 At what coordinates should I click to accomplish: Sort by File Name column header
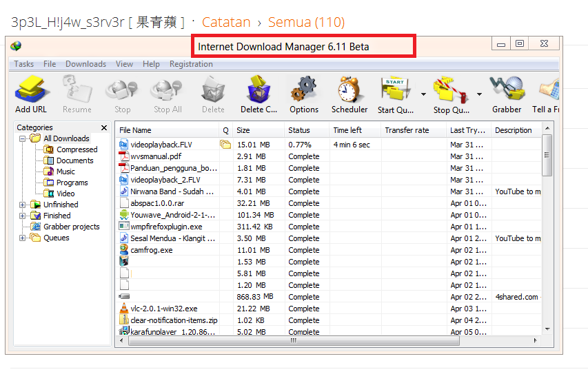(x=168, y=130)
